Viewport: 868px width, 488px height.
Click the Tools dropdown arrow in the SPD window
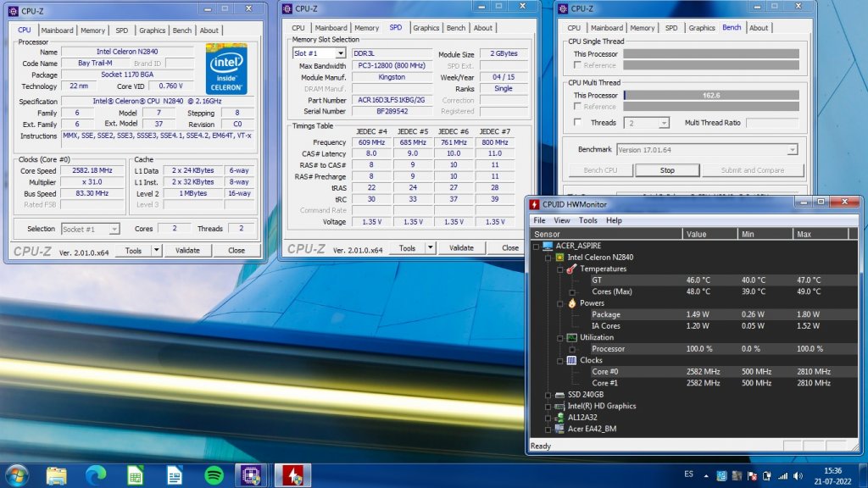click(430, 248)
